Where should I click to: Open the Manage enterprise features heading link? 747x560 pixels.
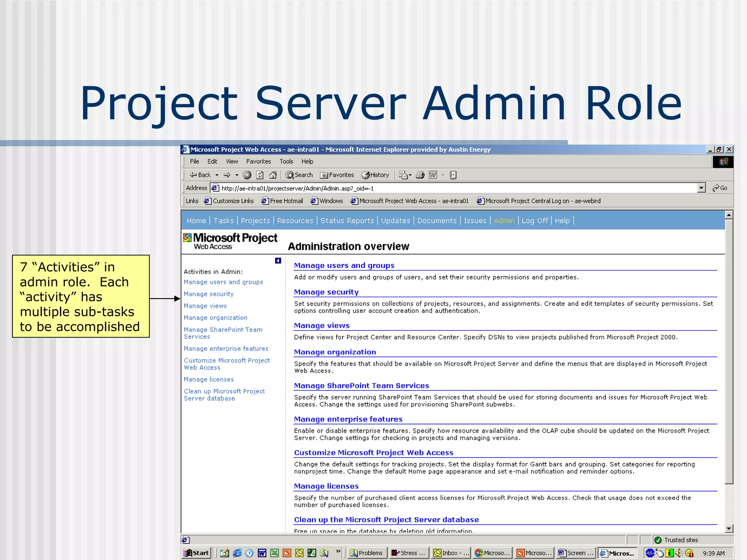(x=348, y=419)
